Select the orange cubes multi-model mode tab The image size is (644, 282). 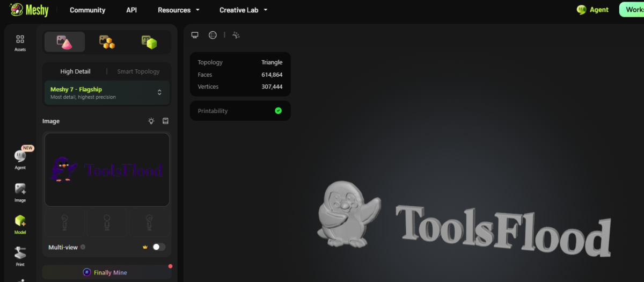(107, 42)
